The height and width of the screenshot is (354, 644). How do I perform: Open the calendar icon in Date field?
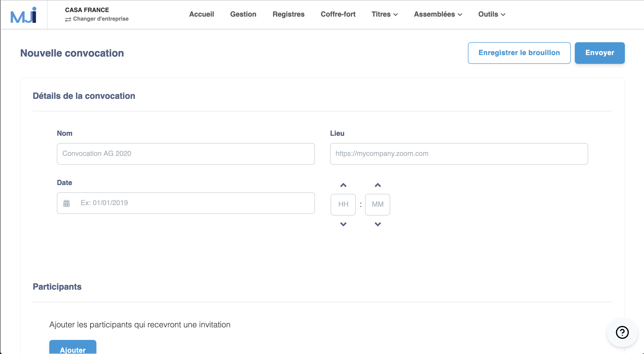[66, 203]
